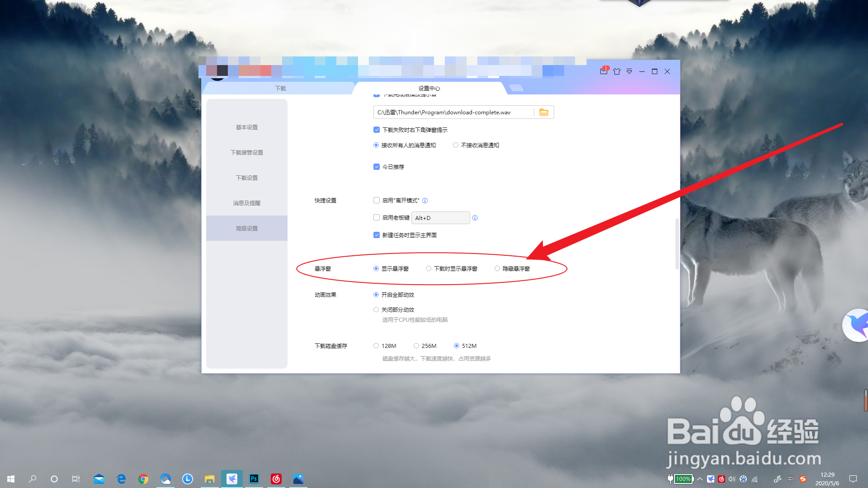Click the folder browse icon for sound file

click(544, 113)
